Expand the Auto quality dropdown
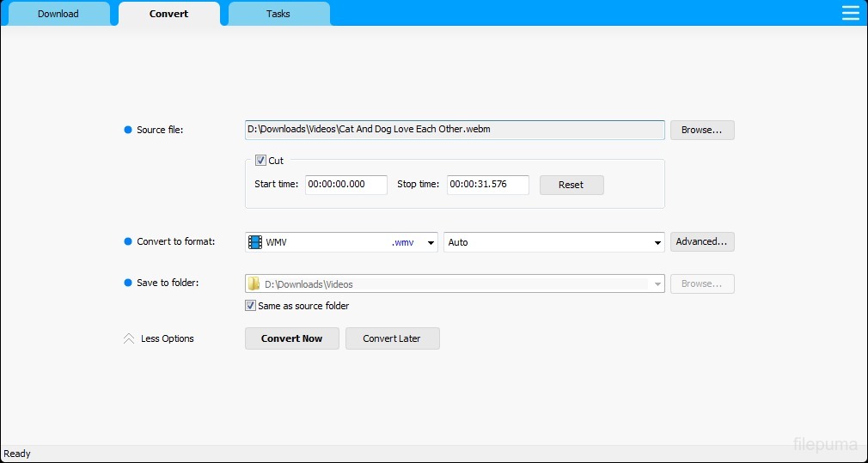868x463 pixels. [657, 242]
